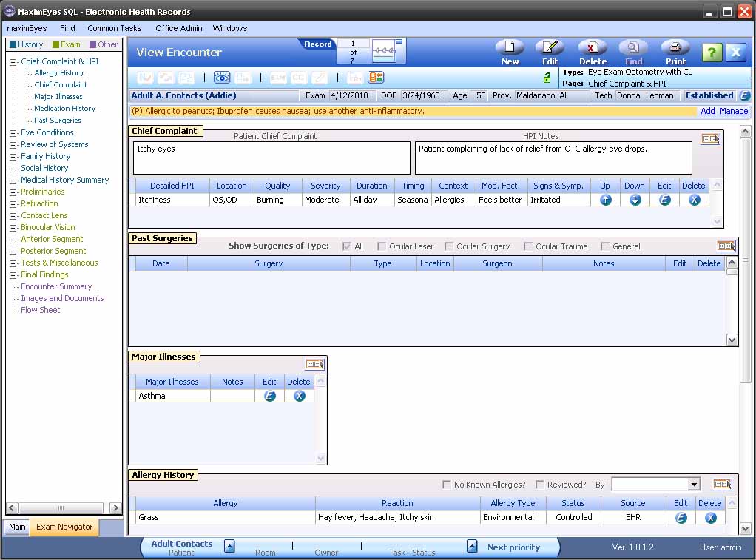
Task: Open the Windows menu
Action: (229, 28)
